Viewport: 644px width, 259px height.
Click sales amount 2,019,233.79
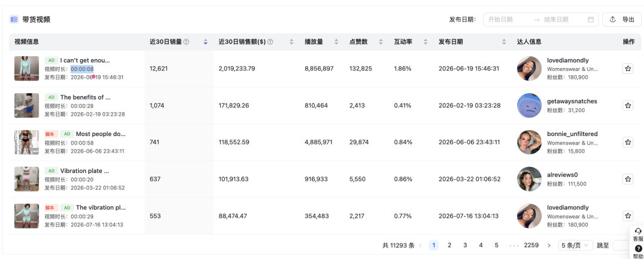tap(237, 69)
